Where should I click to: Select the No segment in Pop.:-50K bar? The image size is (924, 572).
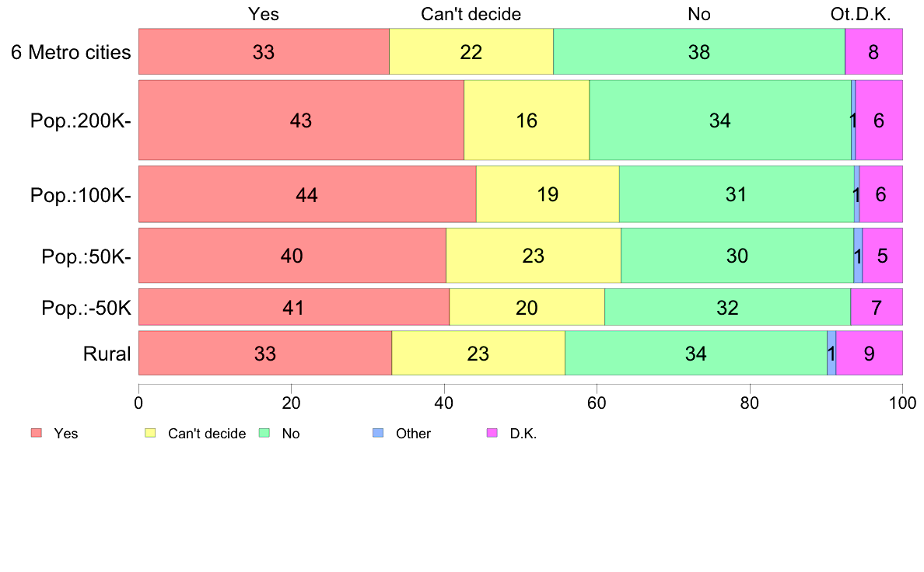click(727, 308)
